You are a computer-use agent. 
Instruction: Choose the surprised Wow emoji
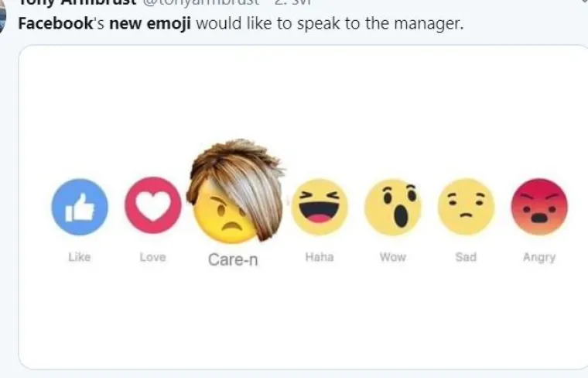pyautogui.click(x=392, y=207)
